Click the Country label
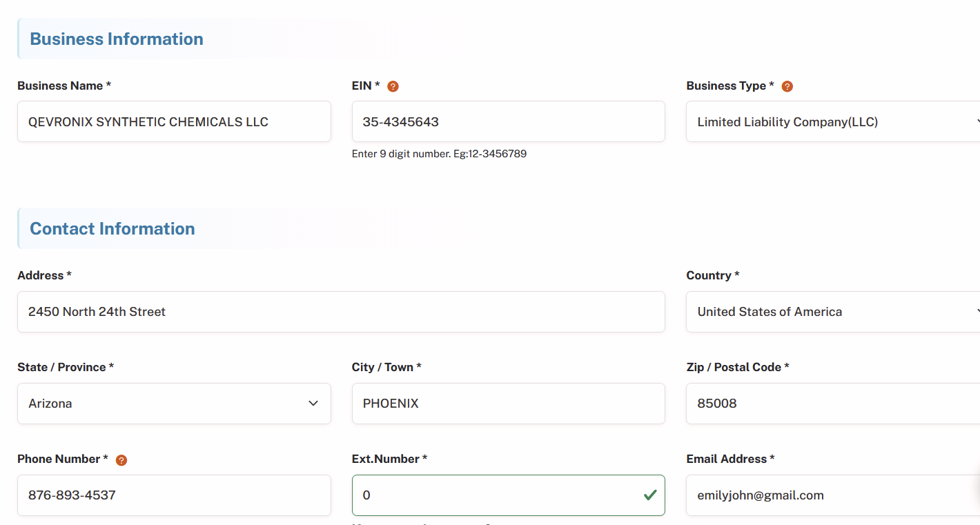The height and width of the screenshot is (525, 980). [713, 275]
